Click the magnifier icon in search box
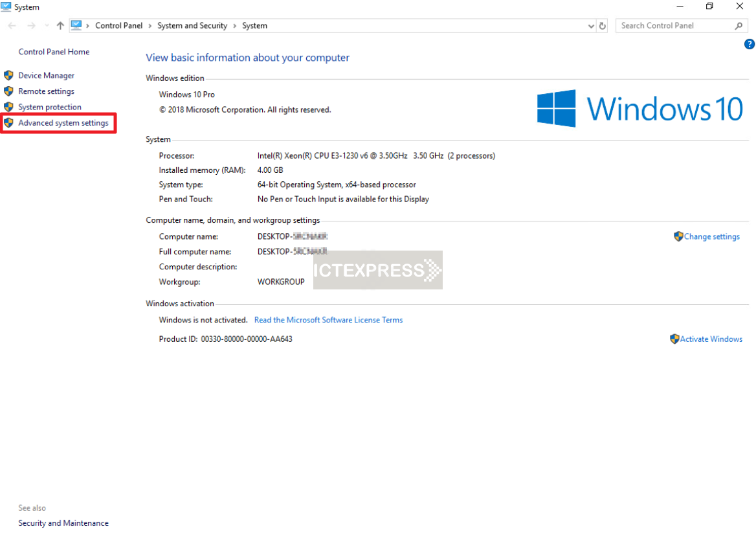The image size is (756, 540). point(739,26)
